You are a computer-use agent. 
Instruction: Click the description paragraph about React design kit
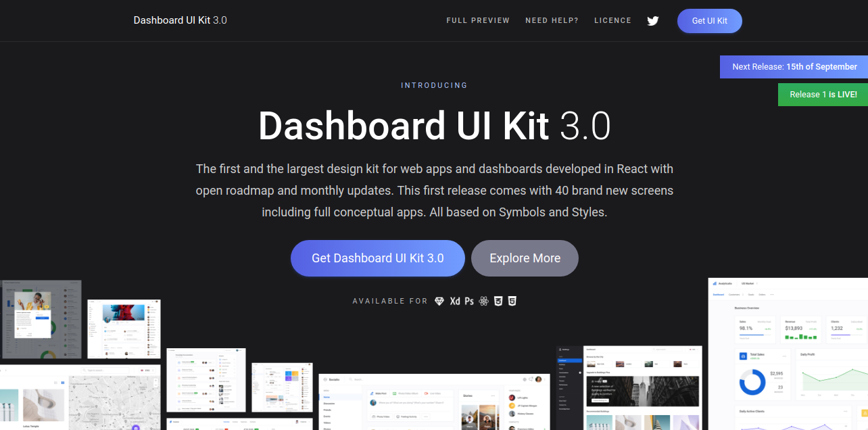434,190
